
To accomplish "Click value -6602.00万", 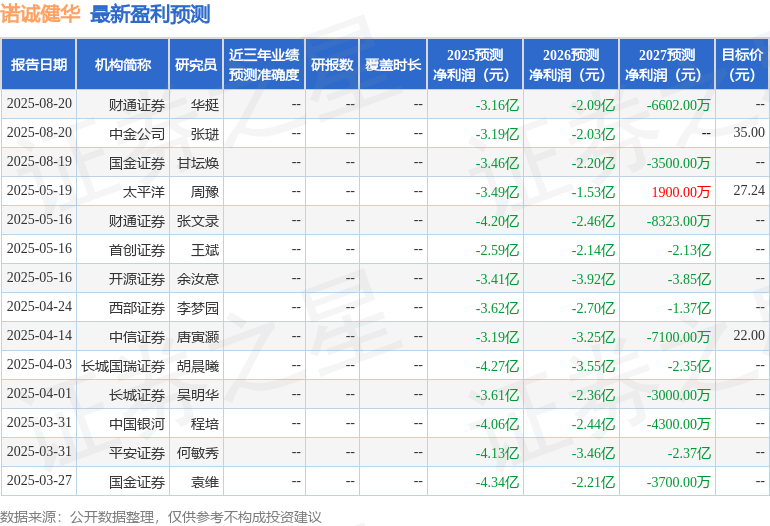I will point(679,105).
